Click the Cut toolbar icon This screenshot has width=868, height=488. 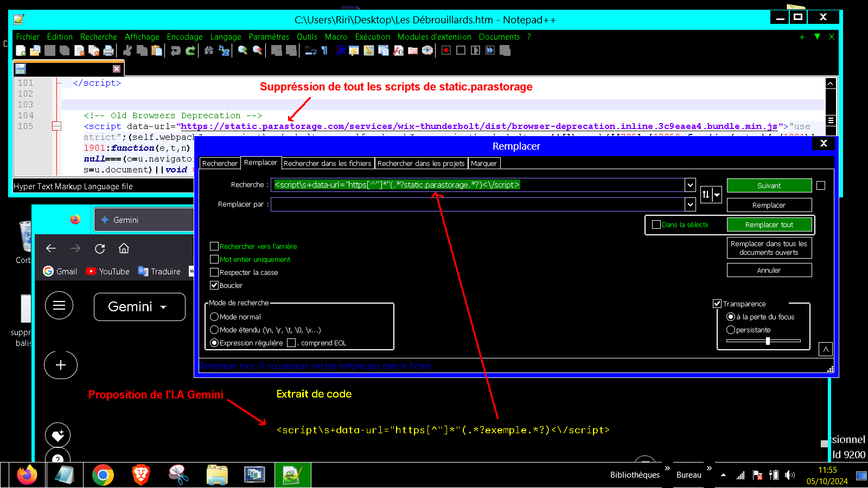click(127, 50)
